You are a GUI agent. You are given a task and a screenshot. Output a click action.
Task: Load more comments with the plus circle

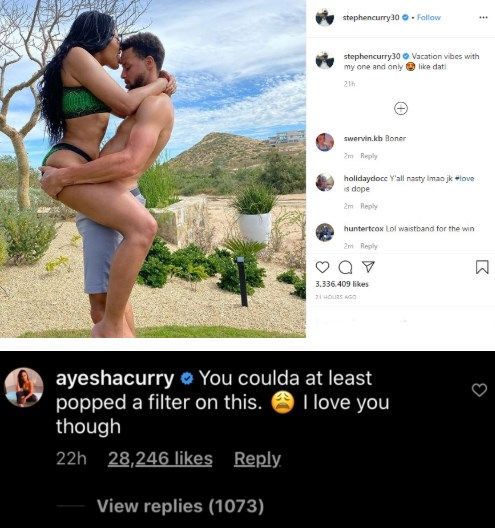(x=401, y=108)
